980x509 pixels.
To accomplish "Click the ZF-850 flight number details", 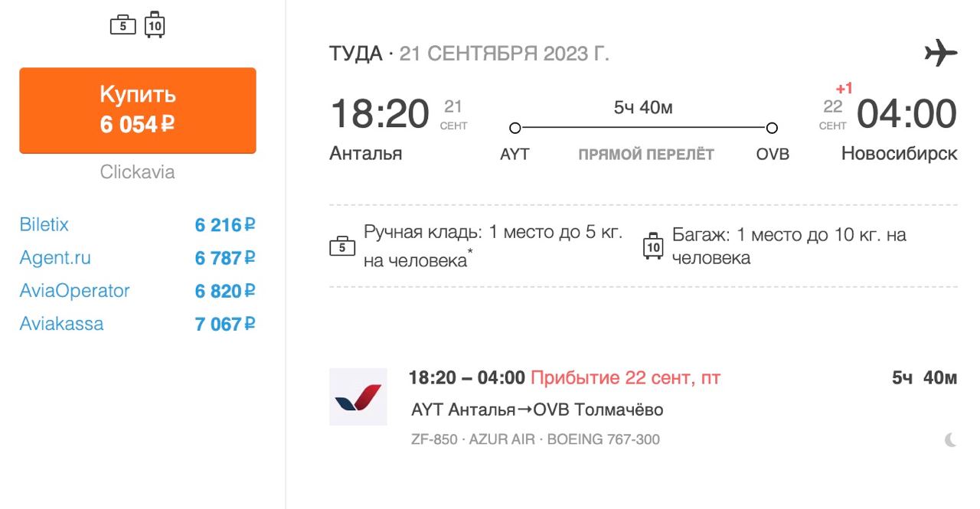I will coord(434,439).
